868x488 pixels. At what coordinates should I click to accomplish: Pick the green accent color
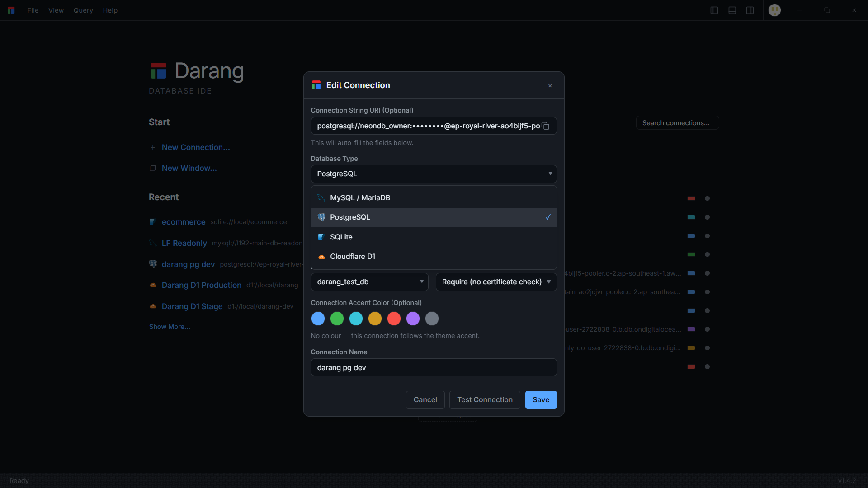(337, 319)
